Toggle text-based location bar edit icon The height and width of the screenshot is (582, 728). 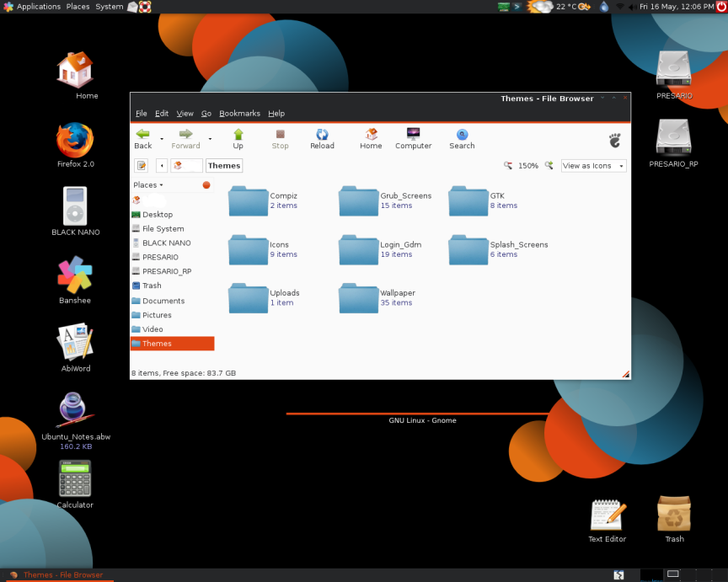(x=142, y=166)
